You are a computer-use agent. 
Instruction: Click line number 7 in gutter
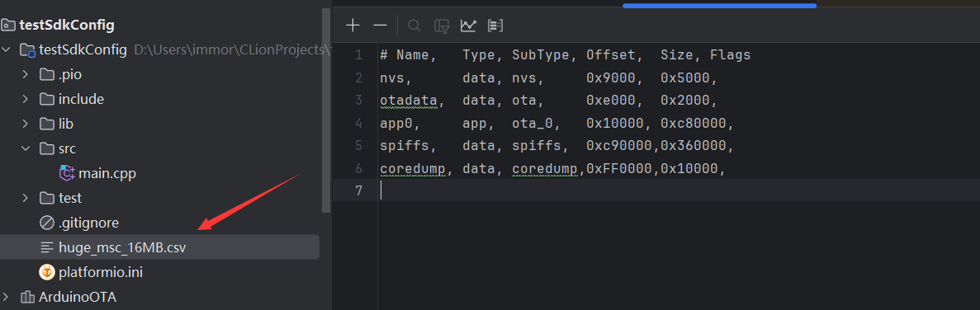(358, 190)
